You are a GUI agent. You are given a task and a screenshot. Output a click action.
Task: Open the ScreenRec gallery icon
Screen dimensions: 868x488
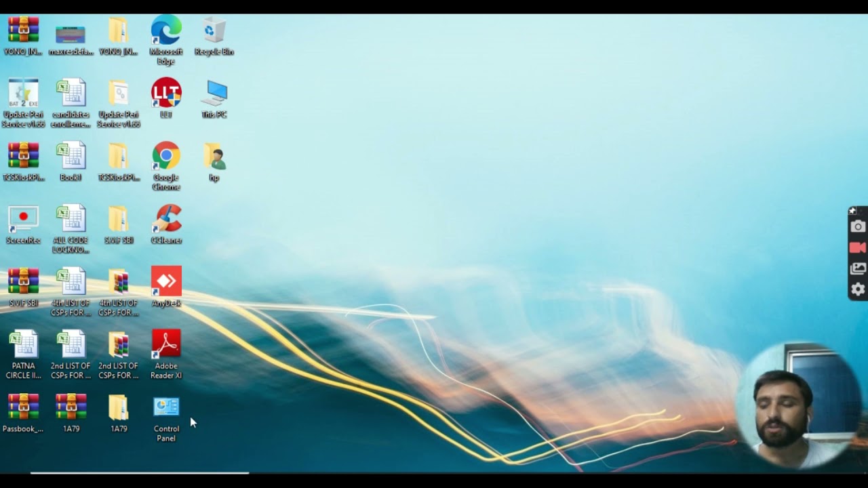pos(858,268)
